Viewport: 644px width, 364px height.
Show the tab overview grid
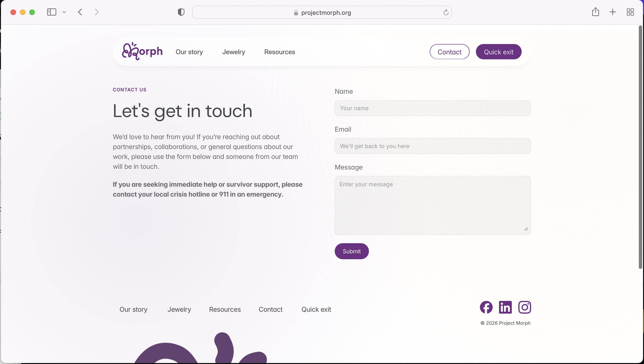click(630, 12)
